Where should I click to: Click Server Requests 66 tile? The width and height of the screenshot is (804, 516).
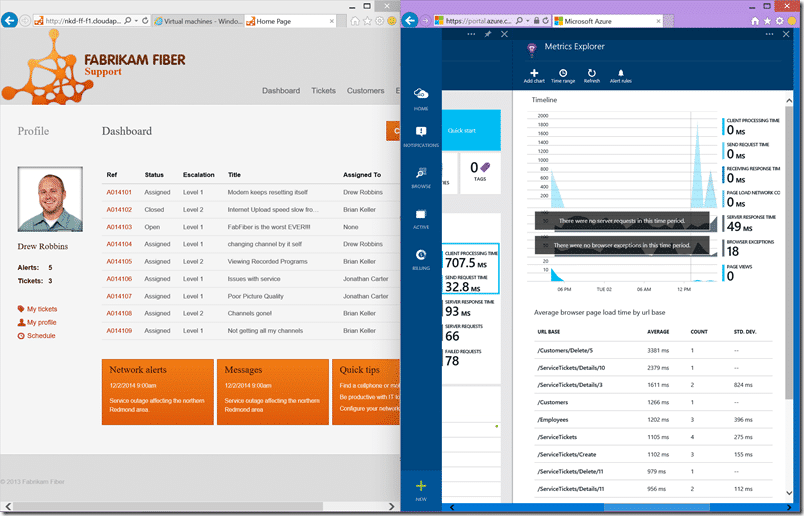pyautogui.click(x=464, y=333)
